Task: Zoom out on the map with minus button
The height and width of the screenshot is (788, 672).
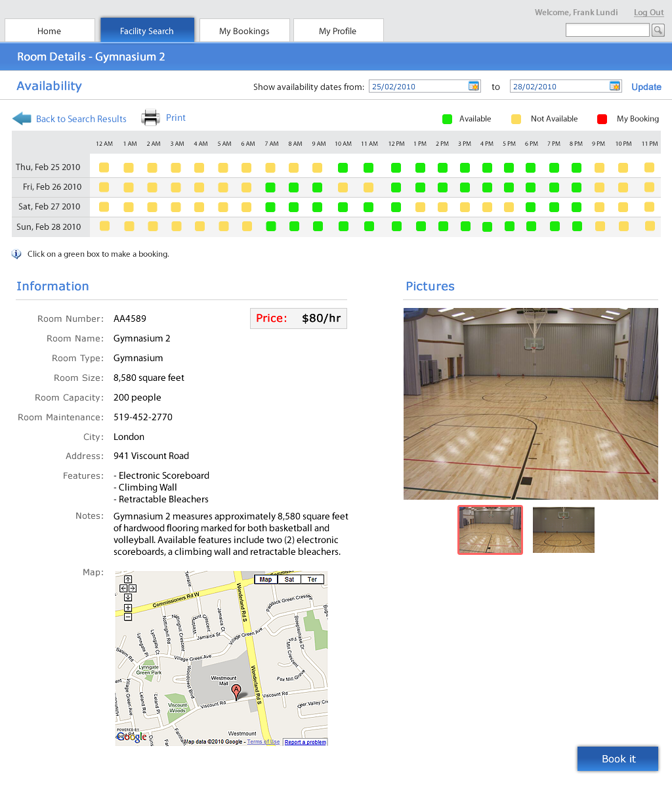Action: [x=128, y=617]
